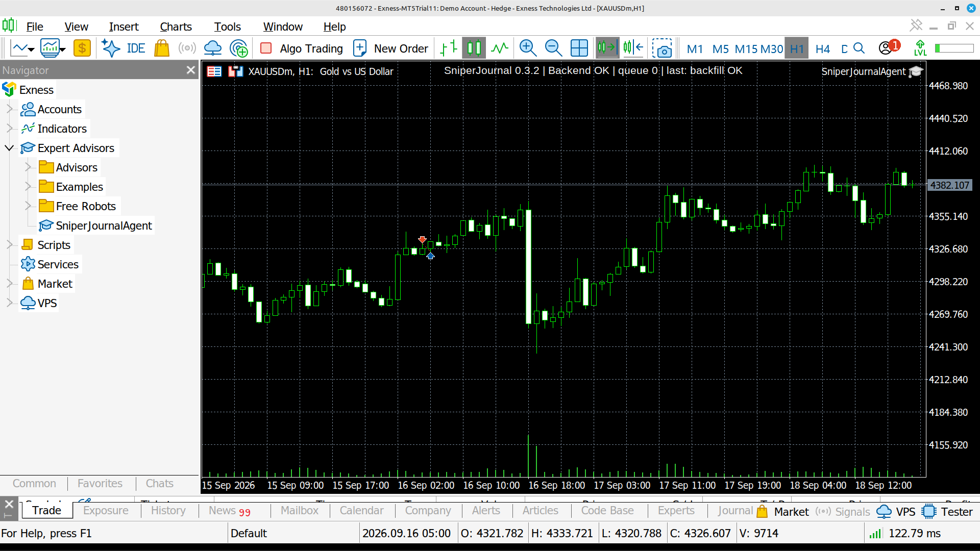Screen dimensions: 980x551
Task: Switch chart to candlestick type
Action: coord(474,48)
